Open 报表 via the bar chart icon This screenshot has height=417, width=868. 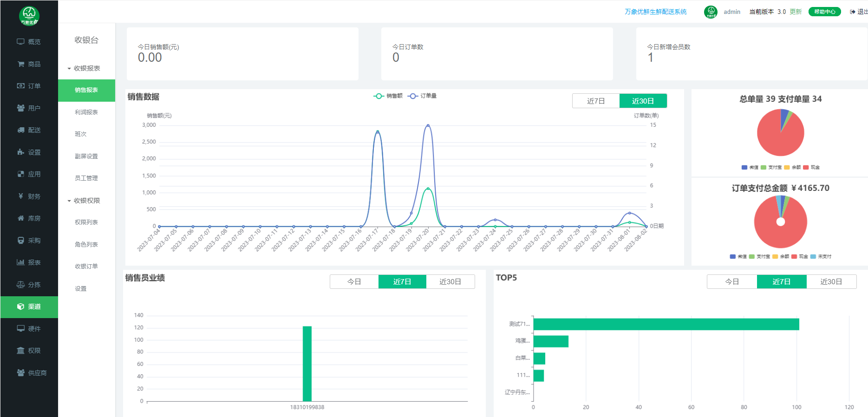21,262
